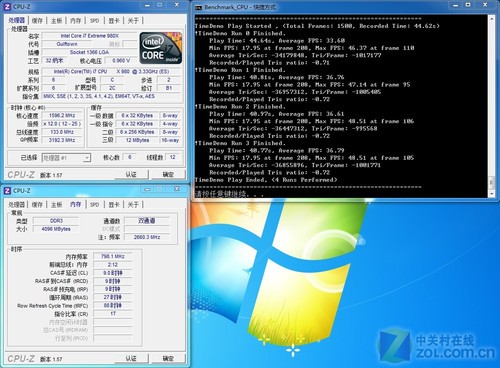Viewport: 500px width, 368px height.
Task: Open the 内存 tab in the CPU-Z processor window
Action: (76, 21)
